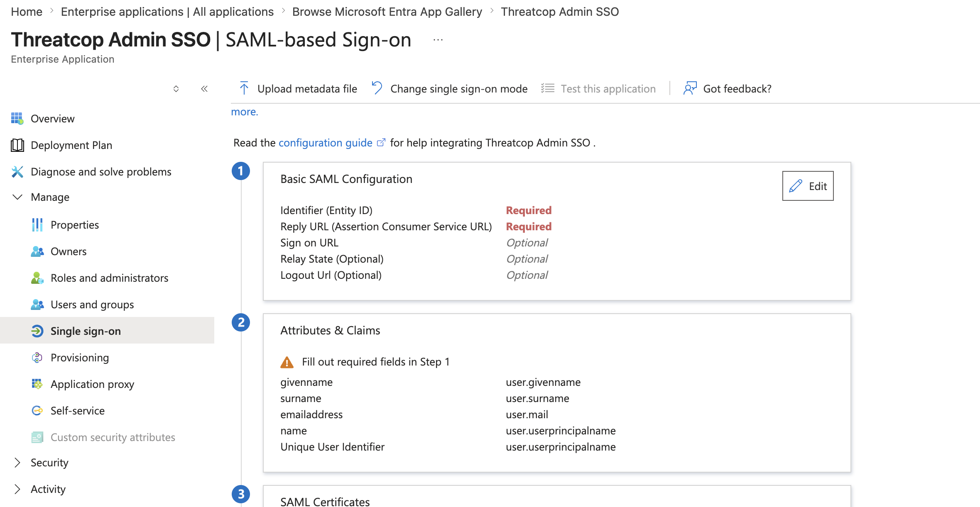Click the Identifier (Entity ID) label

[x=326, y=210]
